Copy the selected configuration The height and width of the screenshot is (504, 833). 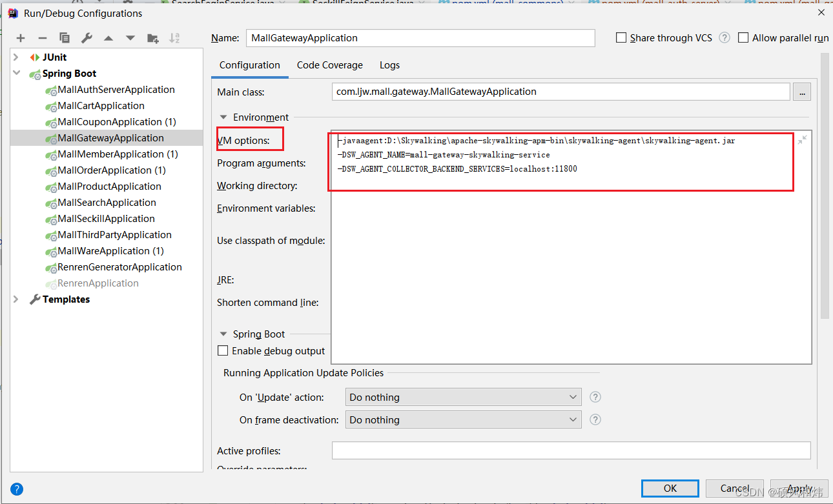(x=65, y=38)
